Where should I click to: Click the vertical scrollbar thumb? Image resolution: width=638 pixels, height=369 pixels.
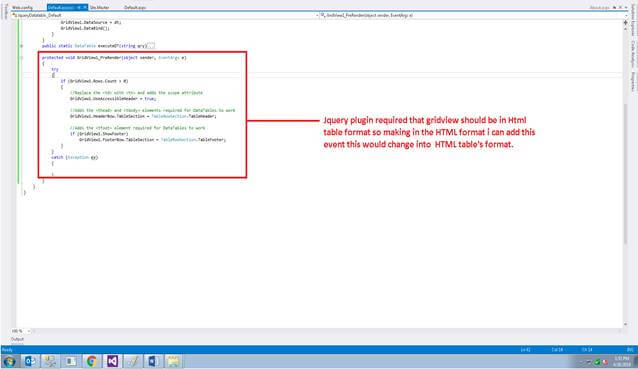625,174
